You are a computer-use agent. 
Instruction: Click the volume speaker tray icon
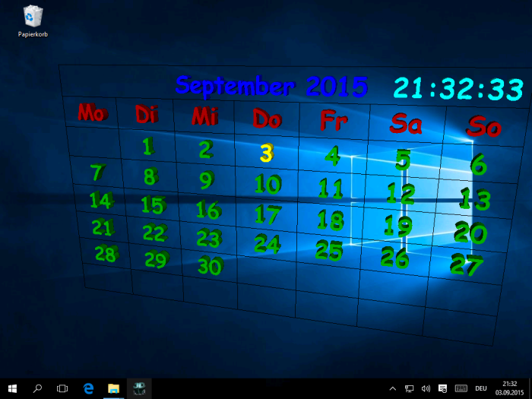click(x=426, y=388)
